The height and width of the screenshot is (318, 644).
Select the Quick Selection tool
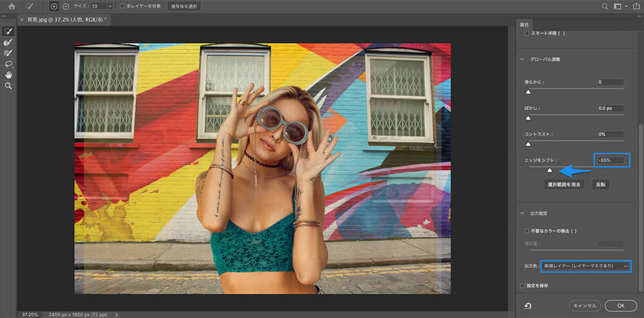point(8,31)
